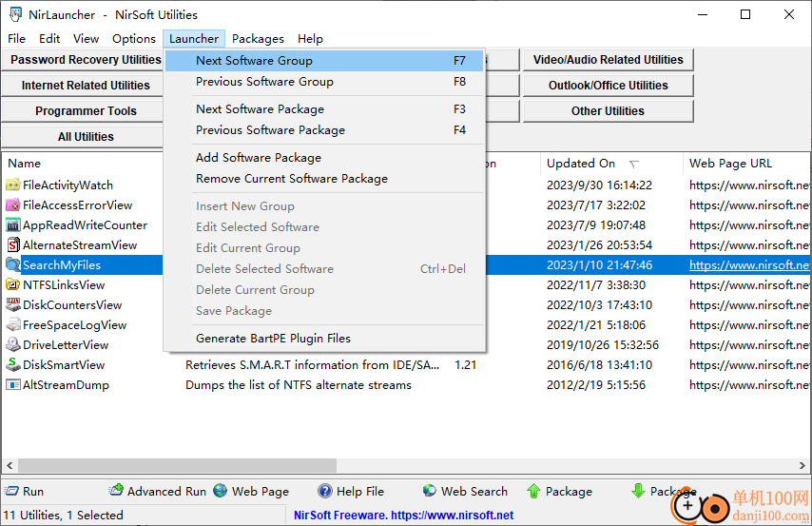Select the date 2019/10/26 15:32:56
Viewport: 812px width, 526px height.
coord(603,344)
